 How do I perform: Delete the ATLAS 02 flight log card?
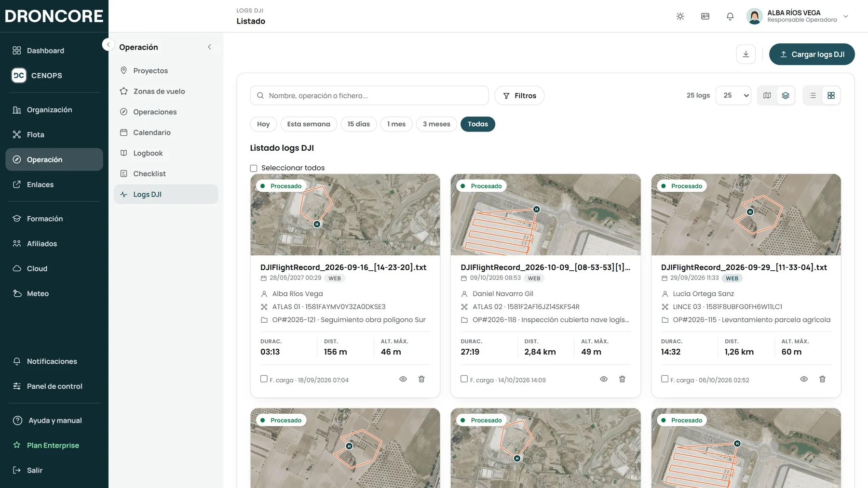click(x=622, y=379)
